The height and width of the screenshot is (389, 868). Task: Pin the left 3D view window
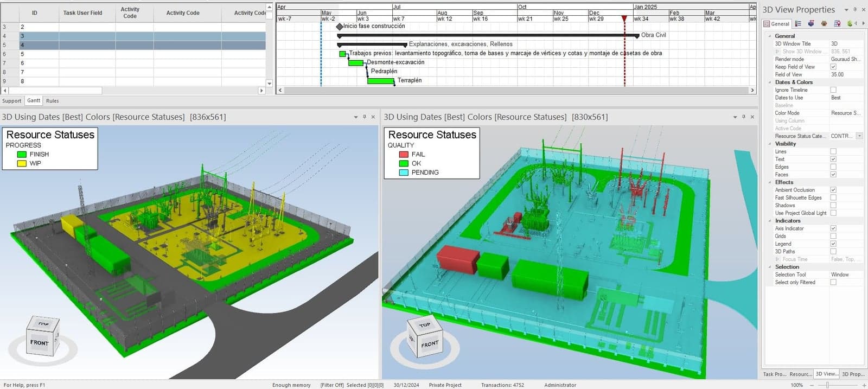pyautogui.click(x=364, y=117)
